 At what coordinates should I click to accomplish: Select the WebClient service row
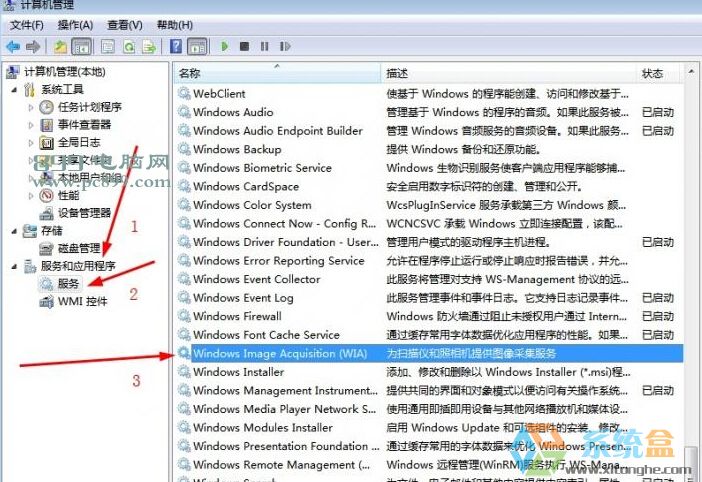tap(429, 94)
